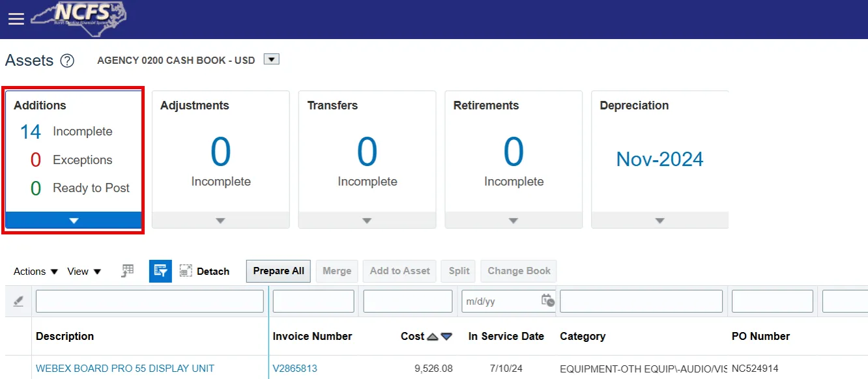Focus the PO Number filter field
This screenshot has width=868, height=379.
point(772,302)
